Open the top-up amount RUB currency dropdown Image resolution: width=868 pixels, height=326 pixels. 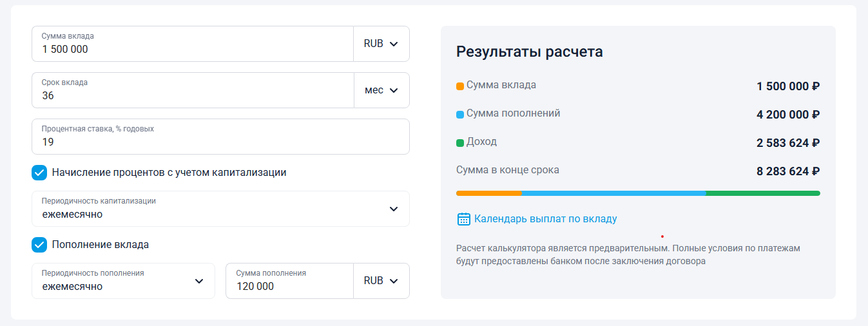pyautogui.click(x=381, y=281)
